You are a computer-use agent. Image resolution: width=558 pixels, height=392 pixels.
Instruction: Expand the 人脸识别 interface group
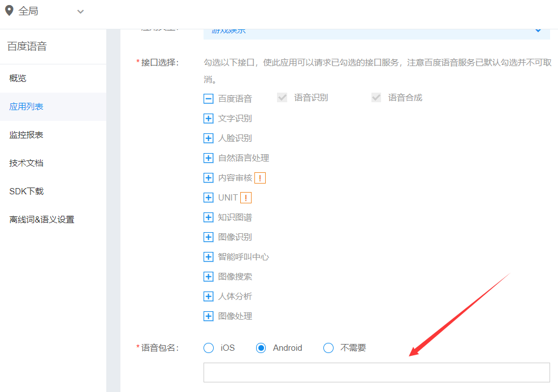tap(209, 138)
